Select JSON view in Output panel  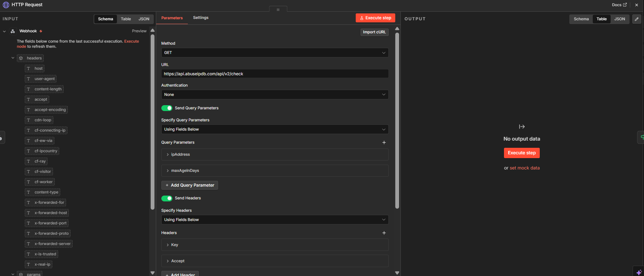(620, 19)
